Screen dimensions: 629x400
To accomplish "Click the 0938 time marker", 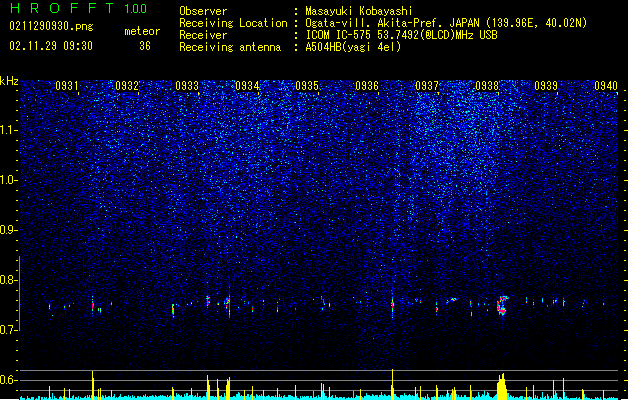I will 487,85.
